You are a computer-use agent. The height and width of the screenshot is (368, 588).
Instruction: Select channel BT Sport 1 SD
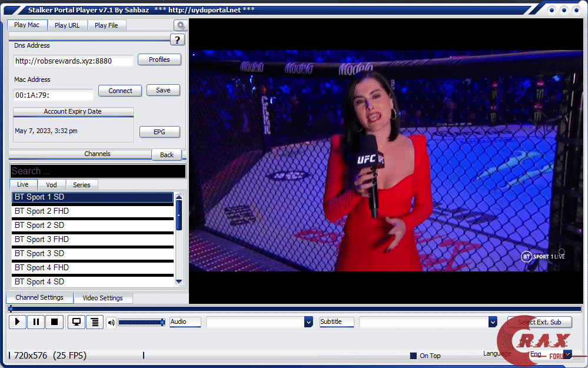click(x=92, y=197)
